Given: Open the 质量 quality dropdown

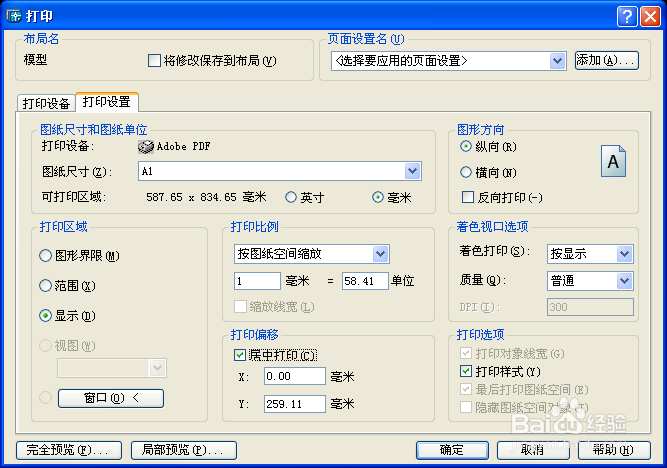Looking at the screenshot, I should click(624, 281).
